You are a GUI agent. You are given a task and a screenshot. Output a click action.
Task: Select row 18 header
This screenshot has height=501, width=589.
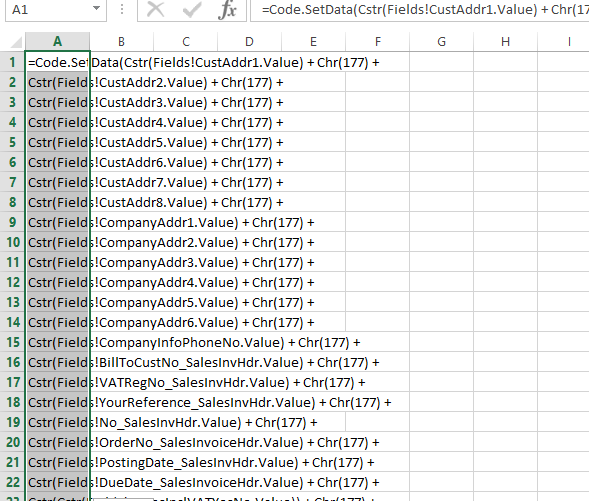coord(12,402)
